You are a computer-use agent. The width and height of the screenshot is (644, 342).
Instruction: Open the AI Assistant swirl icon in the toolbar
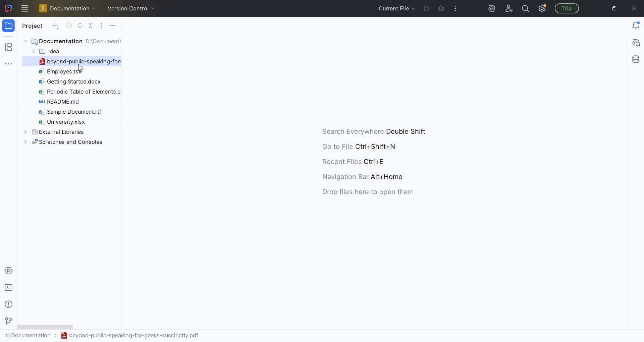(x=492, y=9)
